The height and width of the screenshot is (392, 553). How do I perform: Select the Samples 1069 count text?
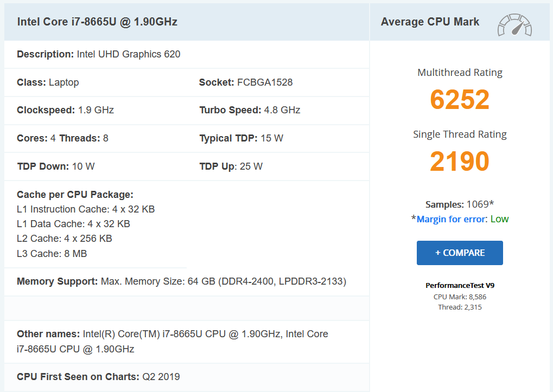point(459,204)
